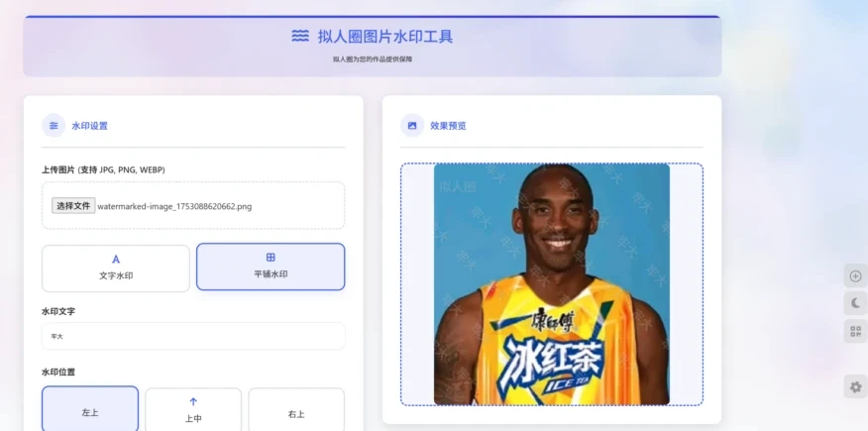
Task: Click the 上传图片 (支持 JPG, PNG, WEBP) label
Action: (103, 169)
